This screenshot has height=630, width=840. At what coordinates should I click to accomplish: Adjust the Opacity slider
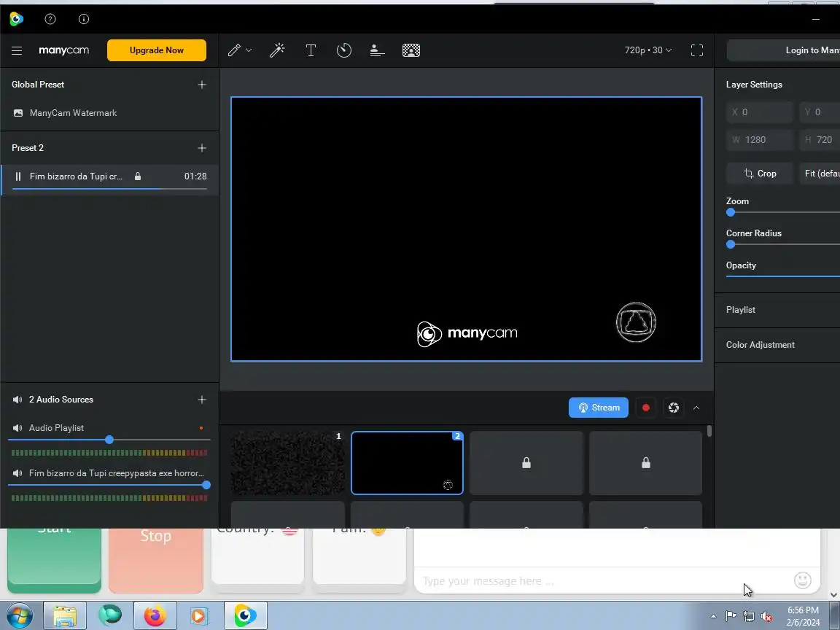(x=782, y=276)
